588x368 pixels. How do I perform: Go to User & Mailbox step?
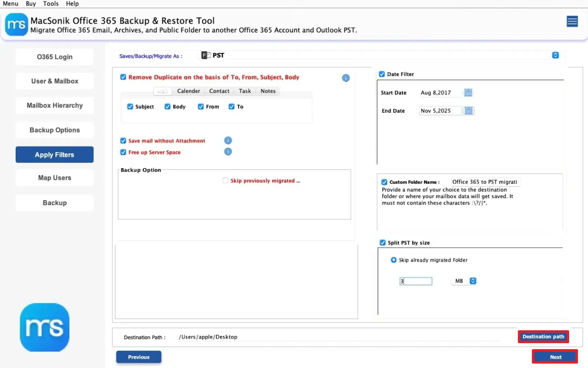pos(54,81)
